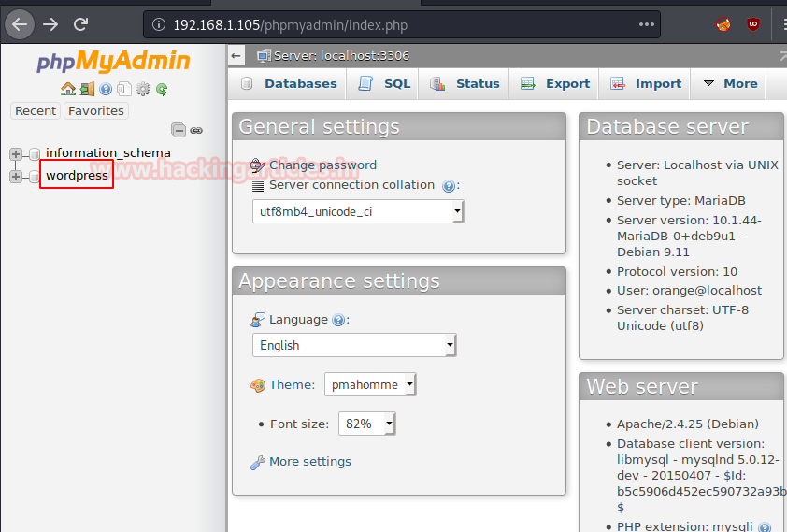Switch to the Databases tab
This screenshot has height=532, width=787.
point(288,84)
